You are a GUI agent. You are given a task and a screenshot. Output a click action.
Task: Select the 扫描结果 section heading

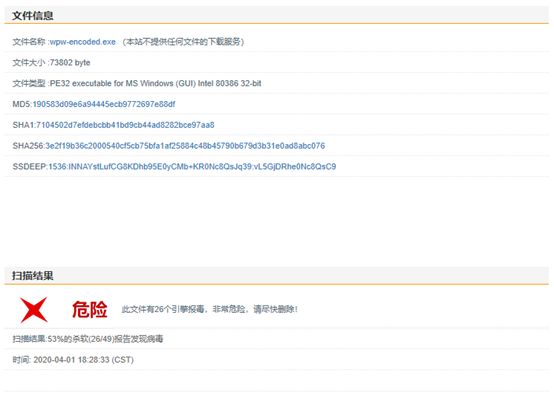click(33, 276)
